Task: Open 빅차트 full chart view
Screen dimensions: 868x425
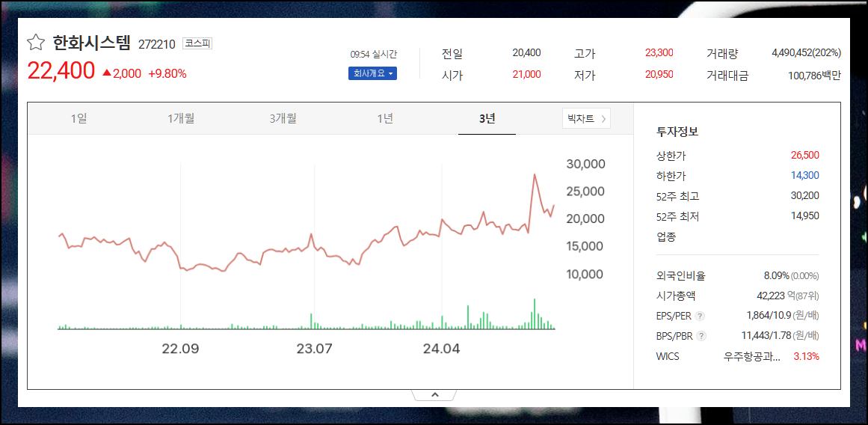Action: 586,118
